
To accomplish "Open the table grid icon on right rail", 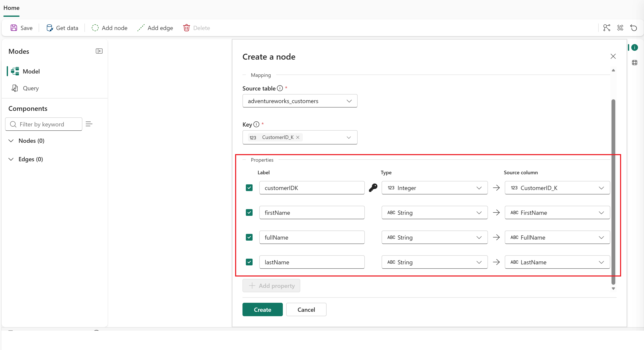I will coord(635,62).
